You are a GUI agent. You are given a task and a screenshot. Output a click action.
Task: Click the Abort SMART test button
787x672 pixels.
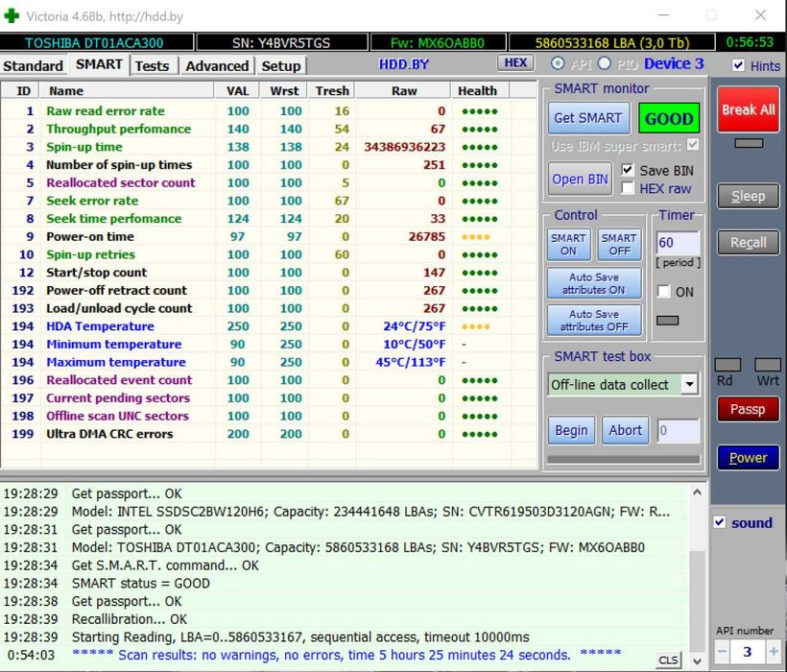[626, 430]
